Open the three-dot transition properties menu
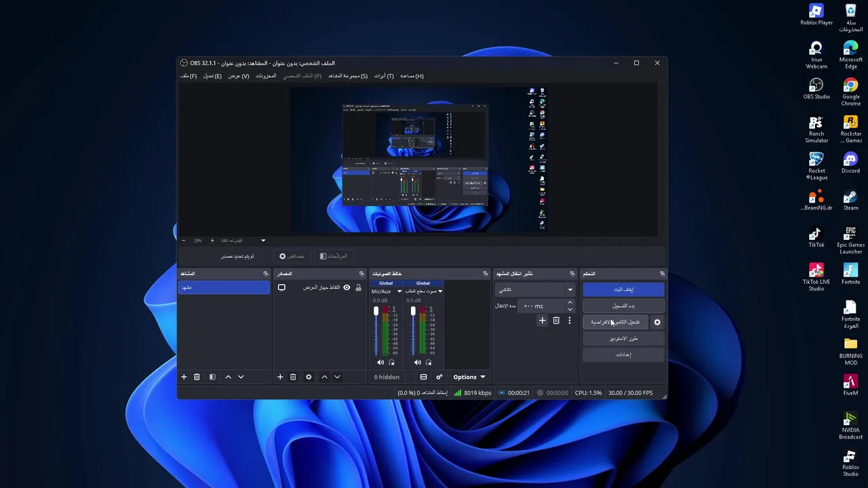The width and height of the screenshot is (868, 488). tap(570, 321)
